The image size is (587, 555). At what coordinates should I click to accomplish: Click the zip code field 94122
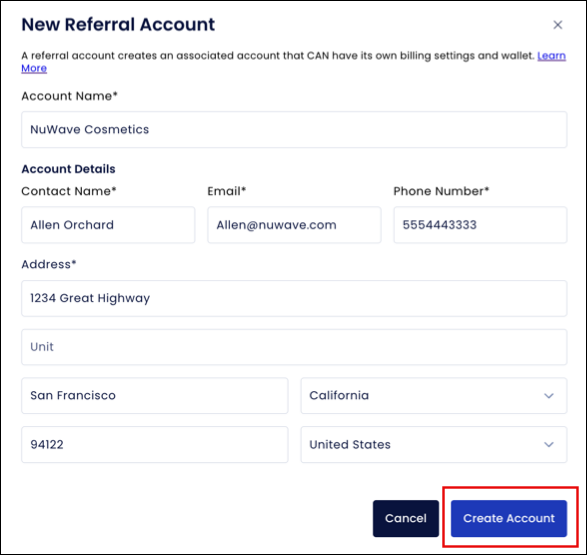coord(155,445)
